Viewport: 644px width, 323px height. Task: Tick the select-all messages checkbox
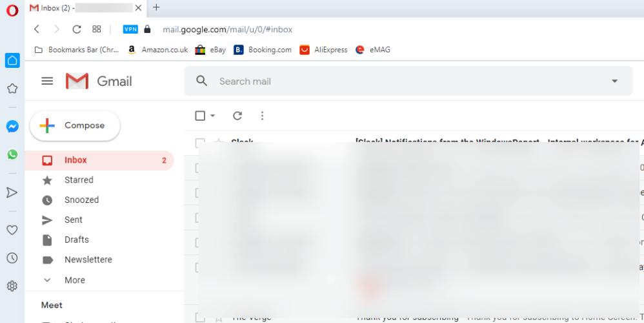point(200,116)
